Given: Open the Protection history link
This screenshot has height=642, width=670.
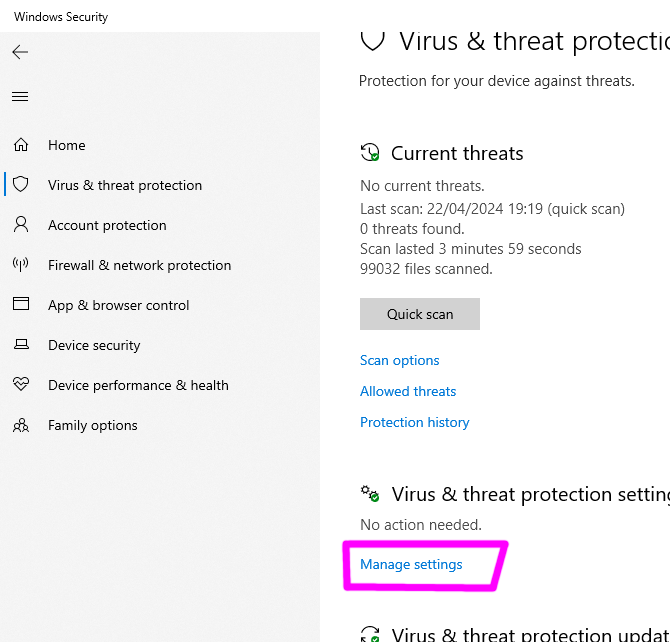Looking at the screenshot, I should (415, 422).
